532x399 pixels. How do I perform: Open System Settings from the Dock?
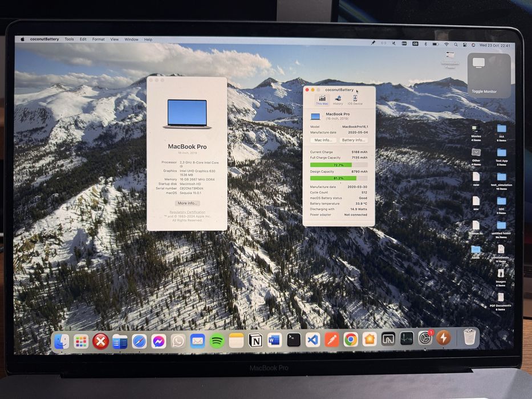(425, 338)
